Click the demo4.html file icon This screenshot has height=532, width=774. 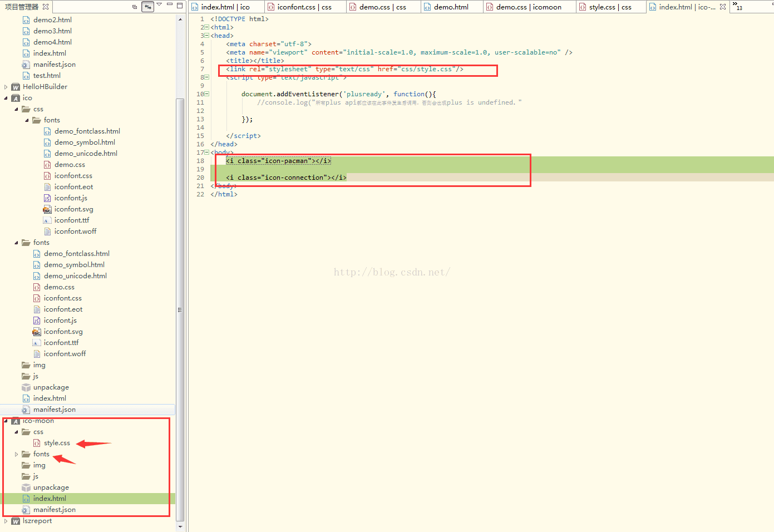(26, 42)
